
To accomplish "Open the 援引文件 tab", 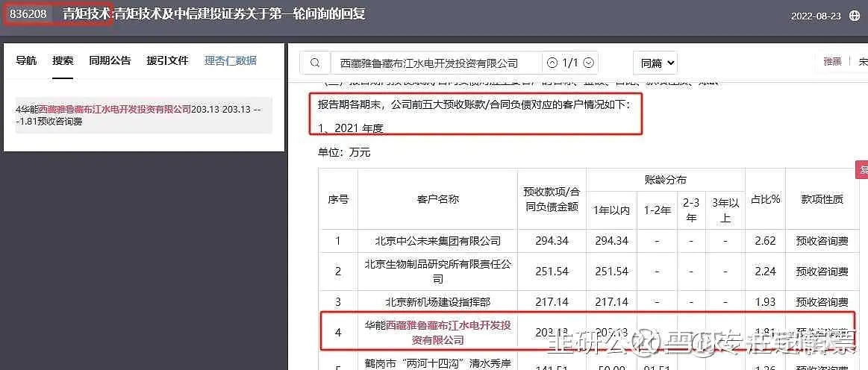I will (168, 61).
